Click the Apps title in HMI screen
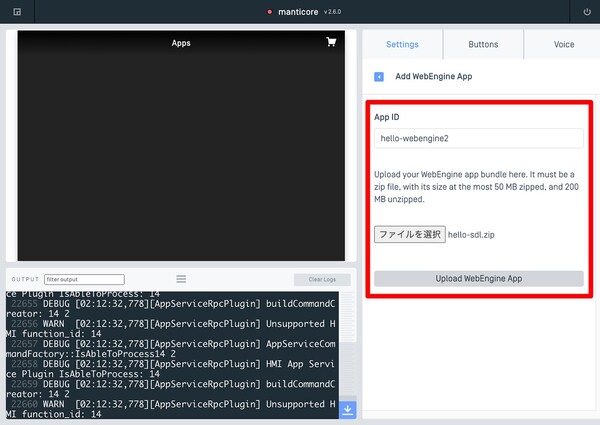The width and height of the screenshot is (600, 425). point(181,43)
